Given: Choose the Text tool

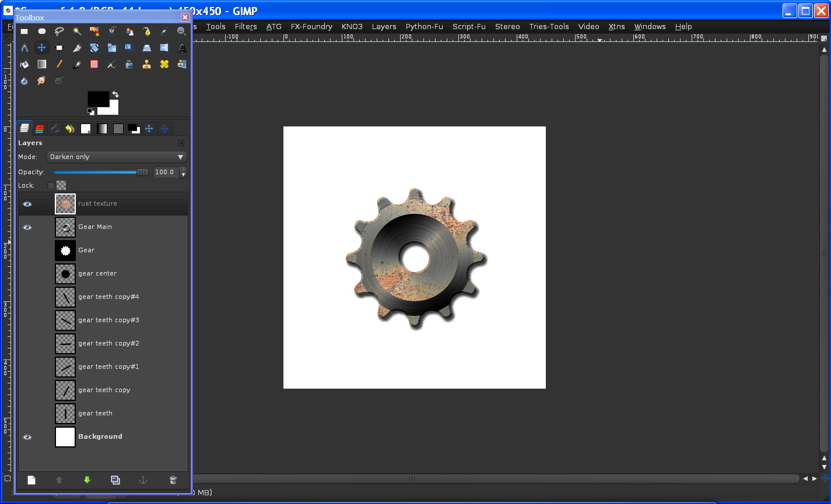Looking at the screenshot, I should tap(181, 48).
